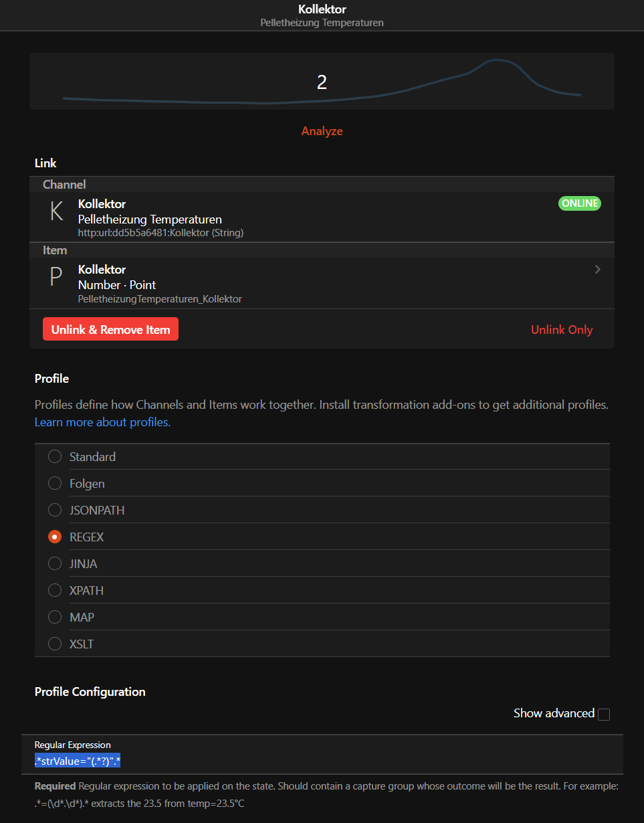Click the K Kollektor channel icon
Viewport: 644px width, 823px height.
pos(55,210)
